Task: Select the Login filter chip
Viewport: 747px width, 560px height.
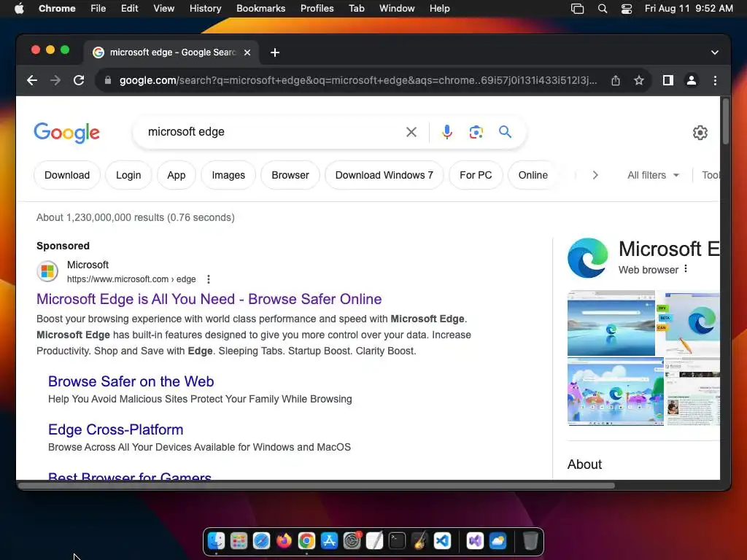Action: 128,175
